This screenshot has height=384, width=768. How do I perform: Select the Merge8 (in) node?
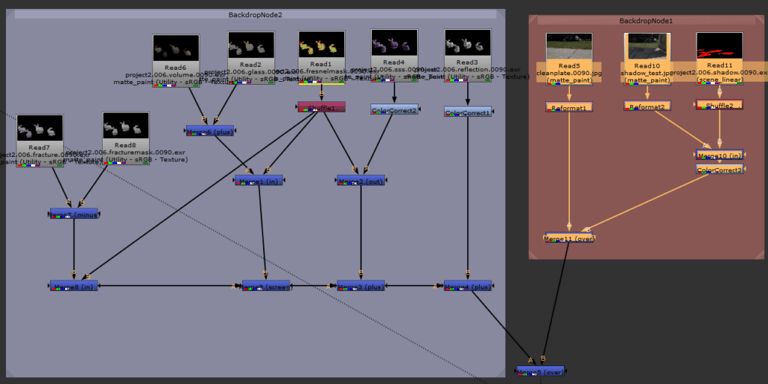pyautogui.click(x=74, y=286)
